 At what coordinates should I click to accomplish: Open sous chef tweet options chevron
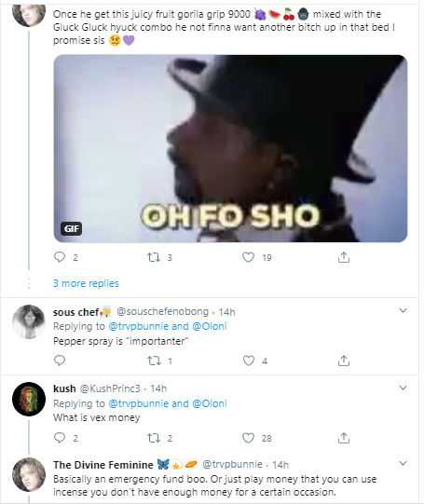[x=403, y=310]
